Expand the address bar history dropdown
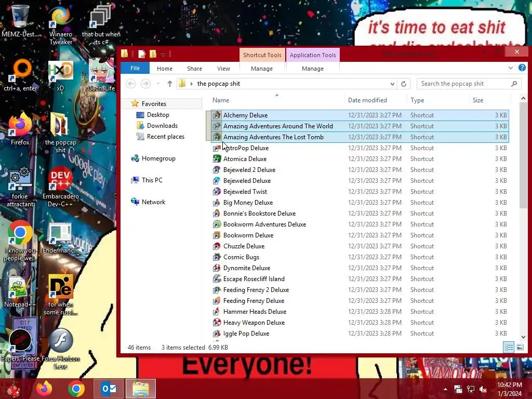 click(x=392, y=84)
